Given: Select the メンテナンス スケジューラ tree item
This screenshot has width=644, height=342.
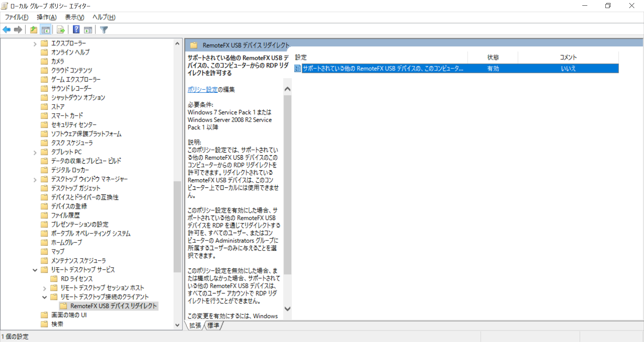Looking at the screenshot, I should pos(78,261).
